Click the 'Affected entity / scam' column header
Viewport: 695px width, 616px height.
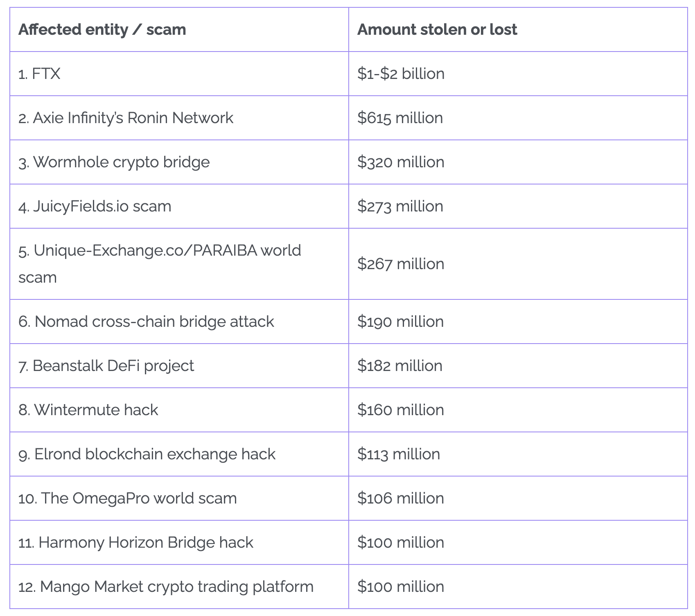(x=102, y=29)
